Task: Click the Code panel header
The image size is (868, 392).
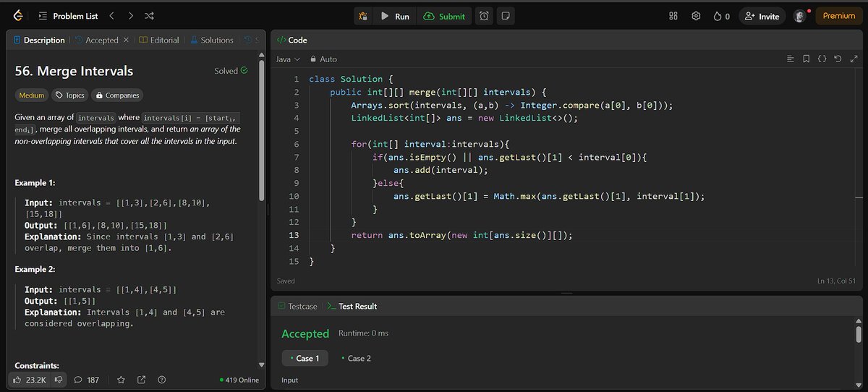Action: [x=292, y=41]
